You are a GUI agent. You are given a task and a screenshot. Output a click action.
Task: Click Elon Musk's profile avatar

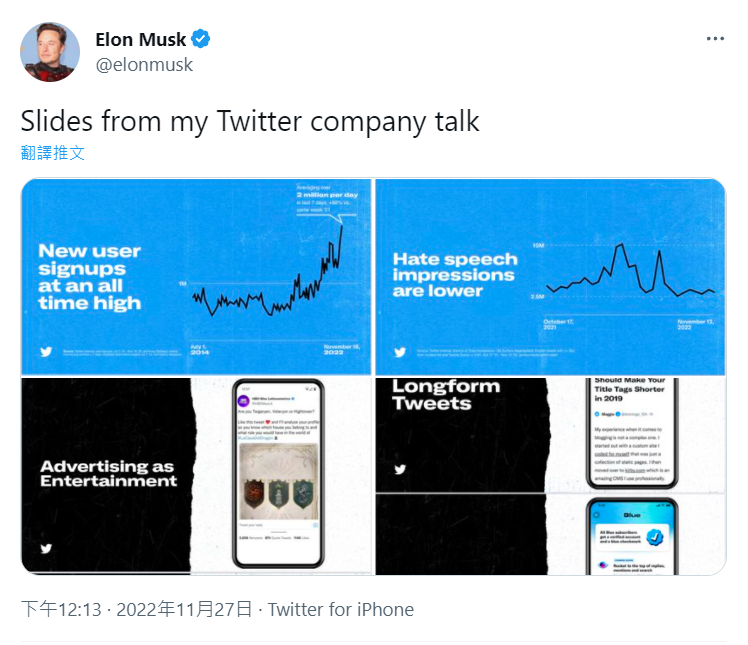pos(50,51)
